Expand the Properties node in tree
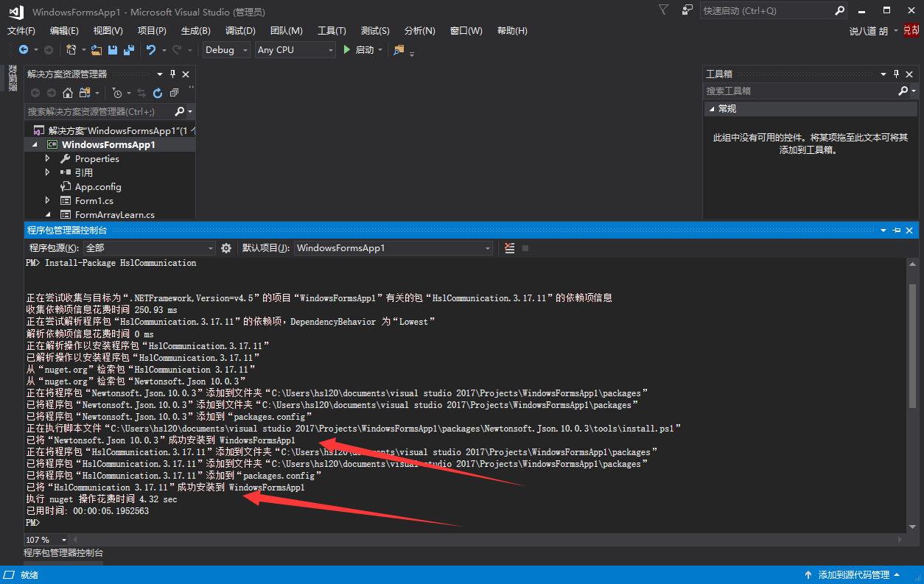The height and width of the screenshot is (584, 924). 48,158
